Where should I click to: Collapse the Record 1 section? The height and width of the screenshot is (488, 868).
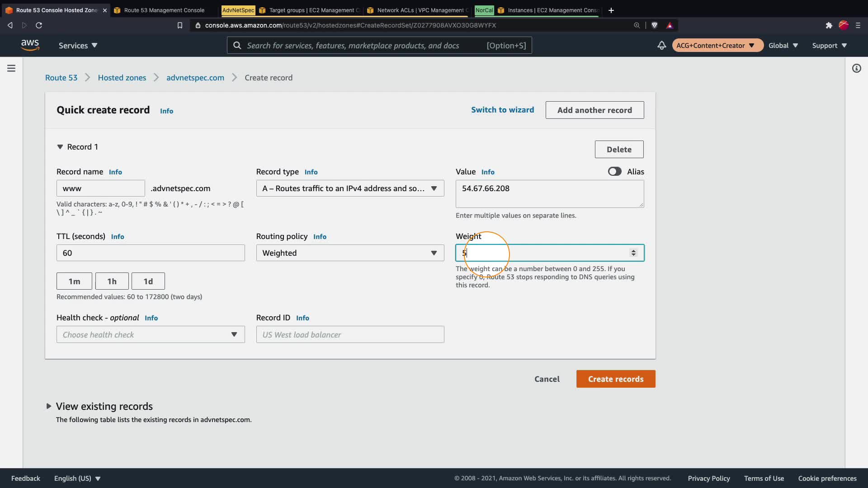click(60, 147)
